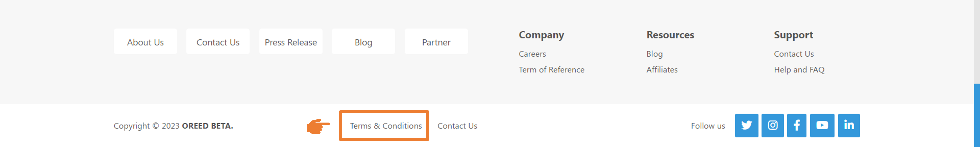This screenshot has width=980, height=147.
Task: Open the YouTube social icon
Action: pos(822,125)
